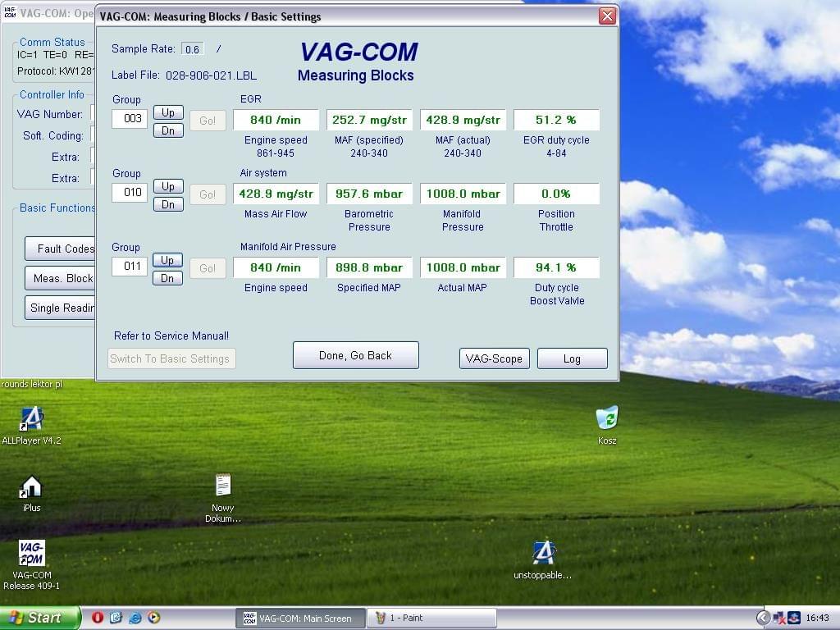840x630 pixels.
Task: Click the EGR group 840 /min engine speed value
Action: (x=276, y=120)
